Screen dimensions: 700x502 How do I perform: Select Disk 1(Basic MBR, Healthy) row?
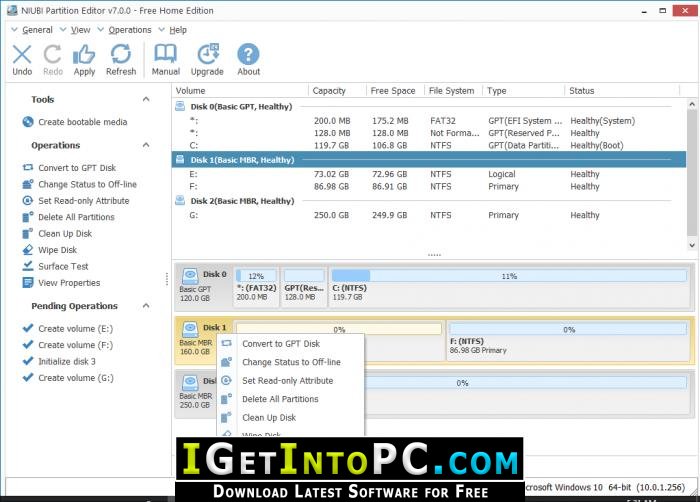[x=429, y=159]
